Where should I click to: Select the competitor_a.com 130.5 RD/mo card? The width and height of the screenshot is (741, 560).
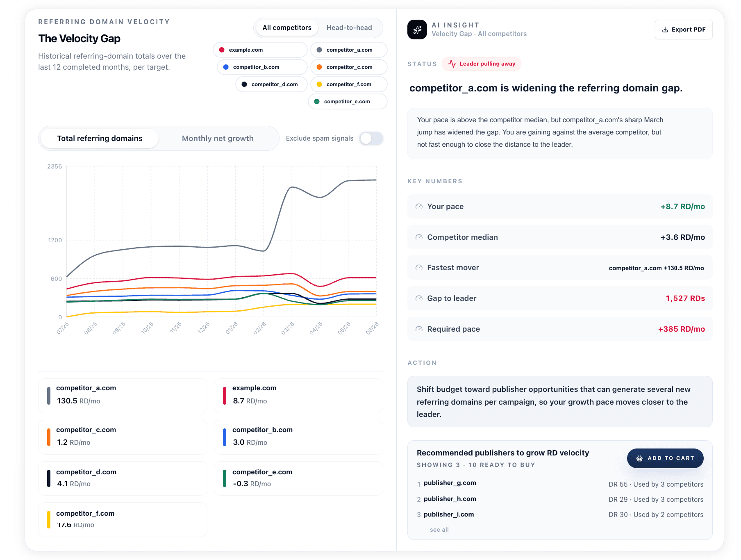[x=123, y=396]
